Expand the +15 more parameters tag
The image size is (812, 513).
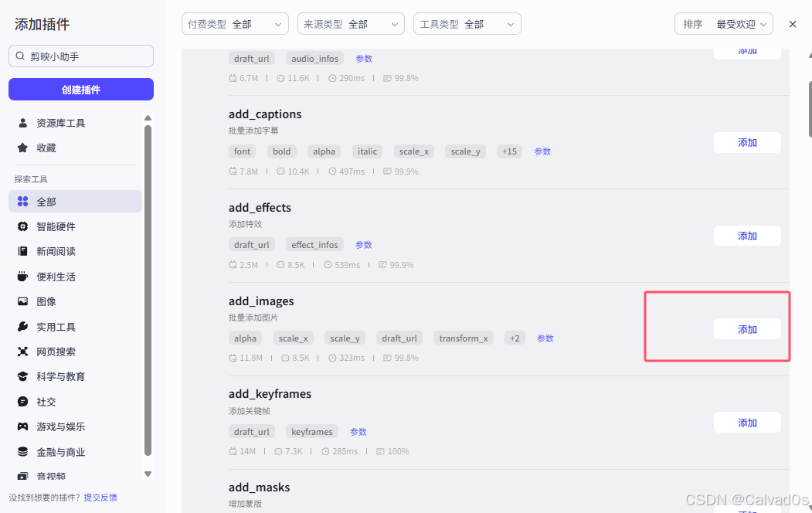(510, 151)
